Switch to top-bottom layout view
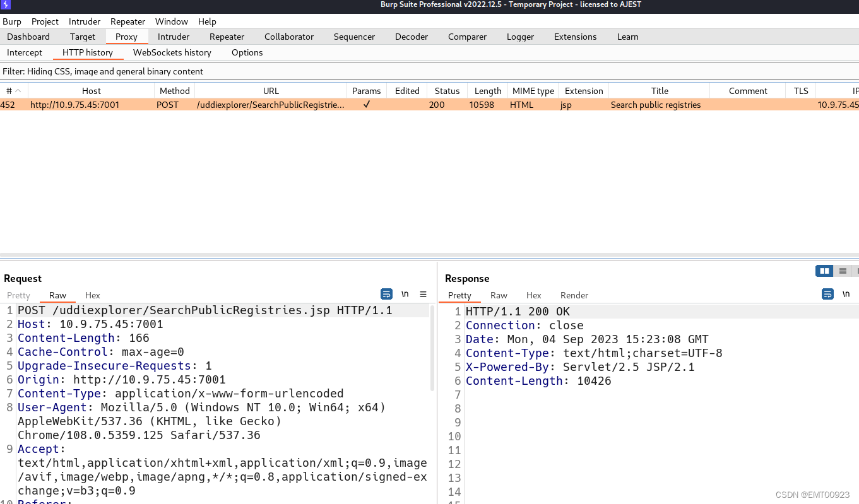Image resolution: width=859 pixels, height=504 pixels. pos(843,271)
